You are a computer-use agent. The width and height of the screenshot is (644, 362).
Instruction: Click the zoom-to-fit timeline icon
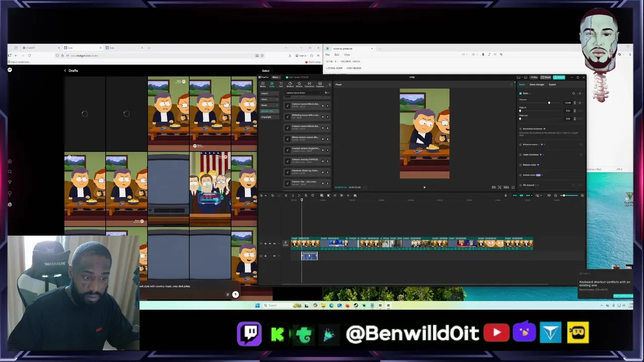549,196
